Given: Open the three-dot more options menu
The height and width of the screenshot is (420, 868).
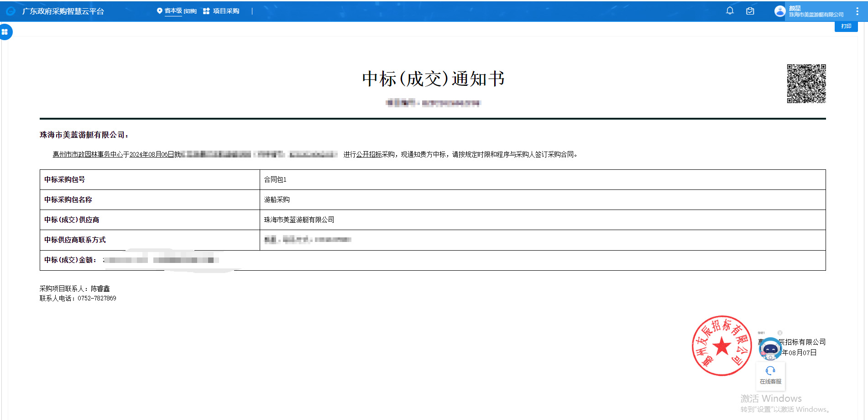Looking at the screenshot, I should (x=857, y=11).
